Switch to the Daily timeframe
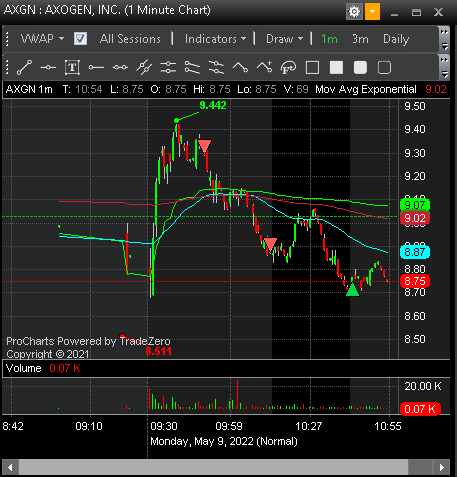Image resolution: width=457 pixels, height=477 pixels. tap(396, 39)
